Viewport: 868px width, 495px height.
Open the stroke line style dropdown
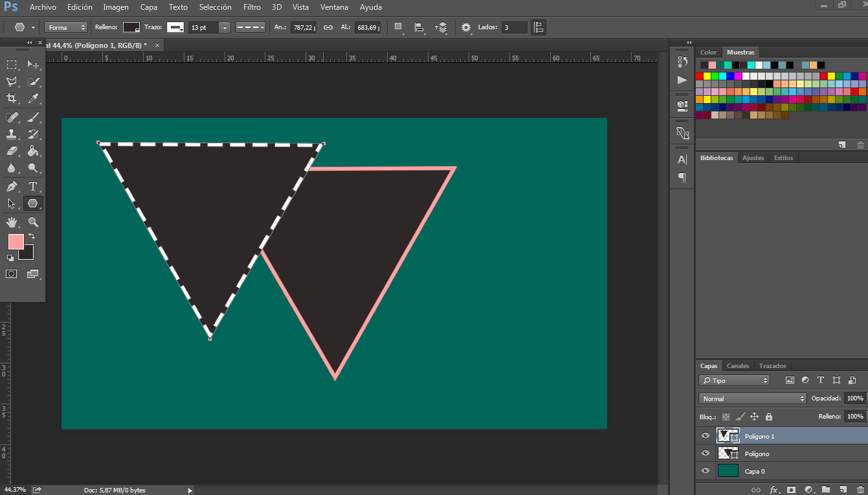click(250, 27)
